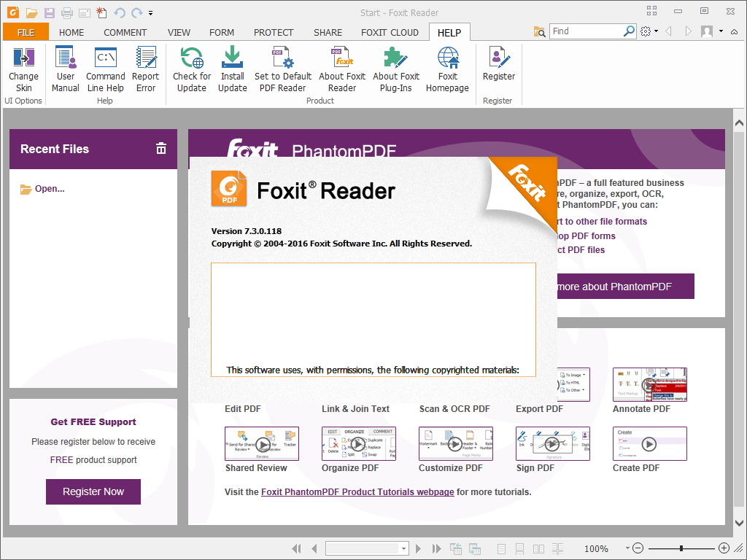Enable single page view mode
The image size is (747, 560).
click(x=500, y=548)
